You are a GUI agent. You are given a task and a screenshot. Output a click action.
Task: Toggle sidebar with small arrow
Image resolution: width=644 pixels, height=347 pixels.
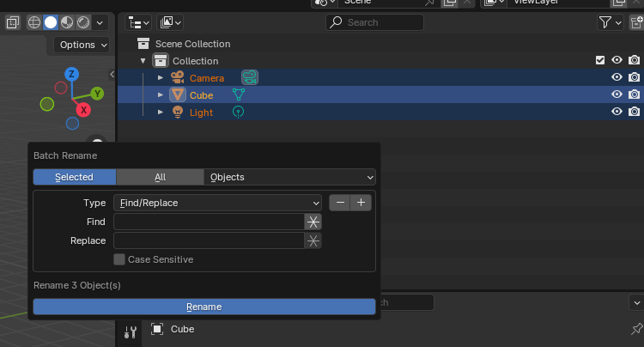coord(112,75)
